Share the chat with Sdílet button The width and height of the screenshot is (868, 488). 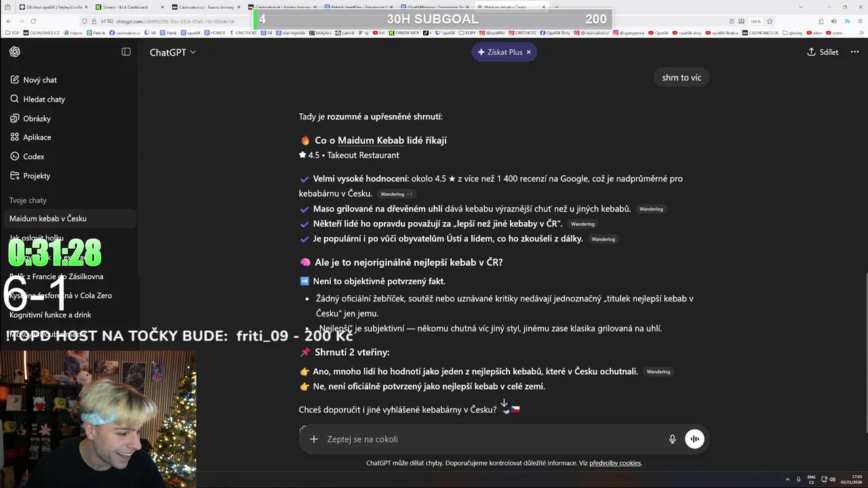coord(823,52)
